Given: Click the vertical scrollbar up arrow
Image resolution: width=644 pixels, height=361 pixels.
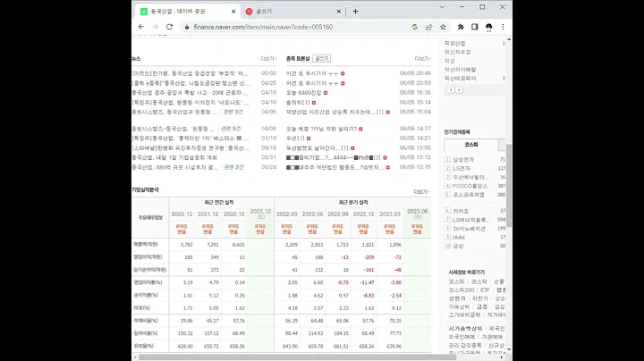Looking at the screenshot, I should (x=509, y=39).
